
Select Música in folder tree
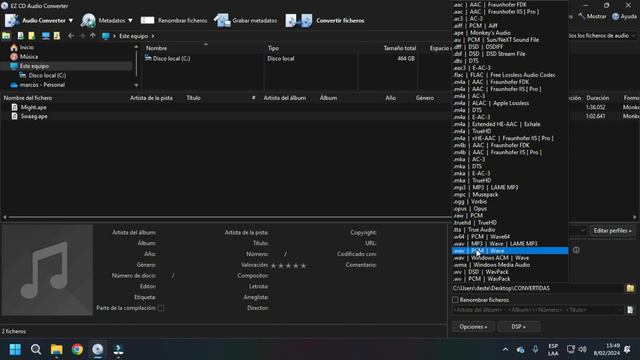point(29,57)
